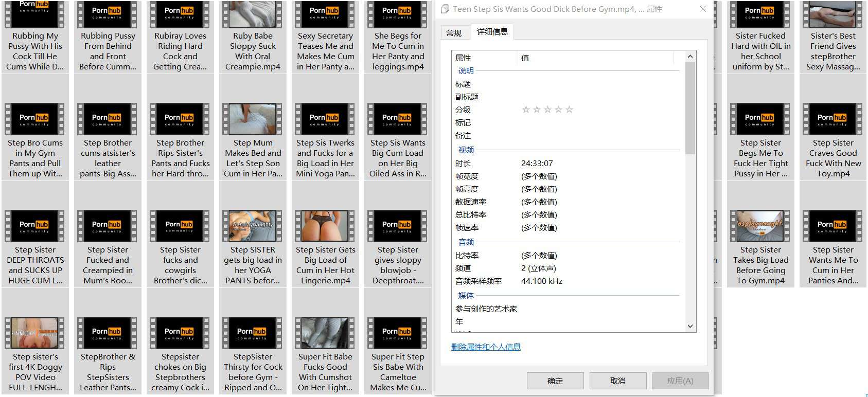This screenshot has height=397, width=868.
Task: Select the 时长 value 24:33:07
Action: [x=537, y=164]
